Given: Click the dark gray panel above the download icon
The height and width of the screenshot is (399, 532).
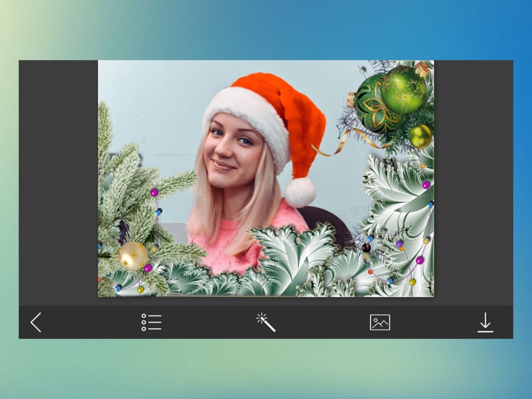Looking at the screenshot, I should (473, 182).
